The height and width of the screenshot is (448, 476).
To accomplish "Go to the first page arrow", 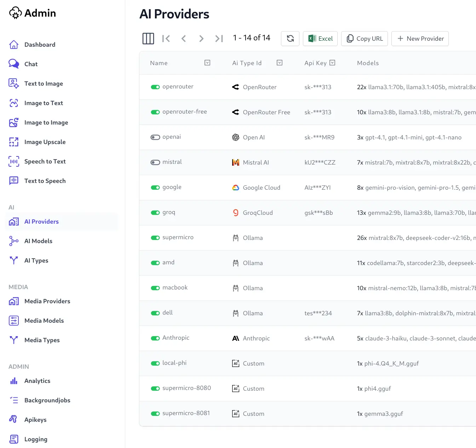I will pyautogui.click(x=166, y=39).
